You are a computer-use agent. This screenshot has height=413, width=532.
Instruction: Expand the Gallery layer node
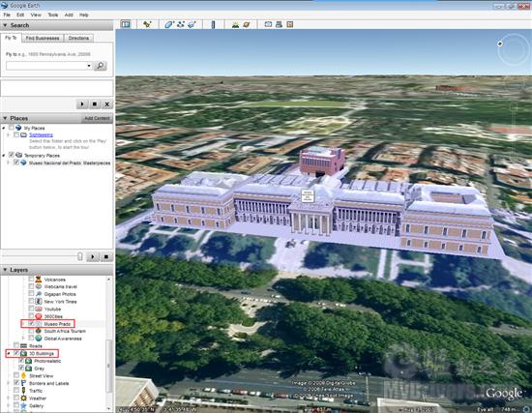8,405
